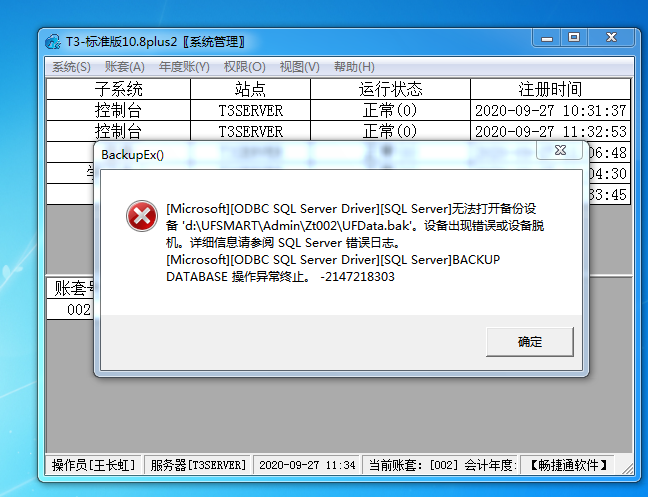648x497 pixels.
Task: Close the BackupEx() error dialog
Action: coord(560,150)
